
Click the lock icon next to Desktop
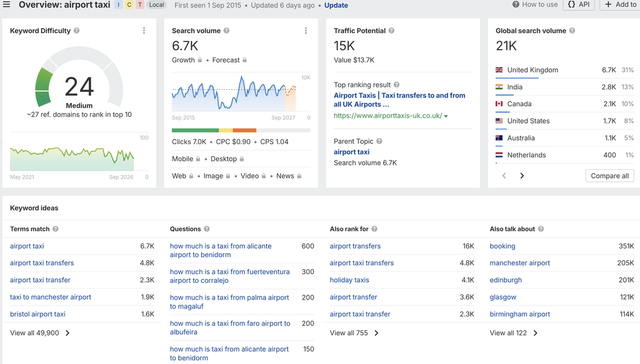(x=242, y=159)
